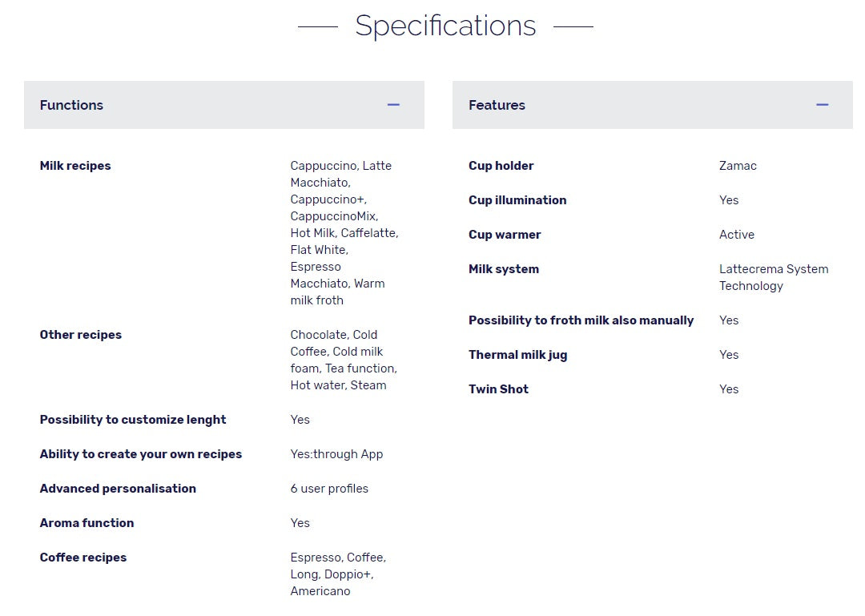Viewport: 865px width, 616px height.
Task: Click the Cup warmer label
Action: (505, 235)
